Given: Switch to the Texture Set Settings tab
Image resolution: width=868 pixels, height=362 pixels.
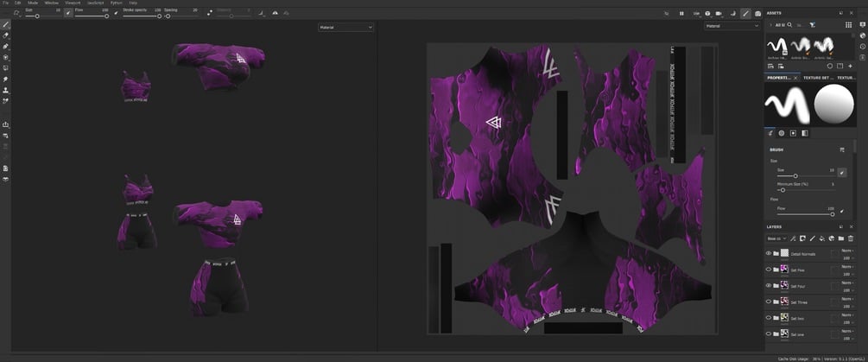Looking at the screenshot, I should (x=817, y=78).
